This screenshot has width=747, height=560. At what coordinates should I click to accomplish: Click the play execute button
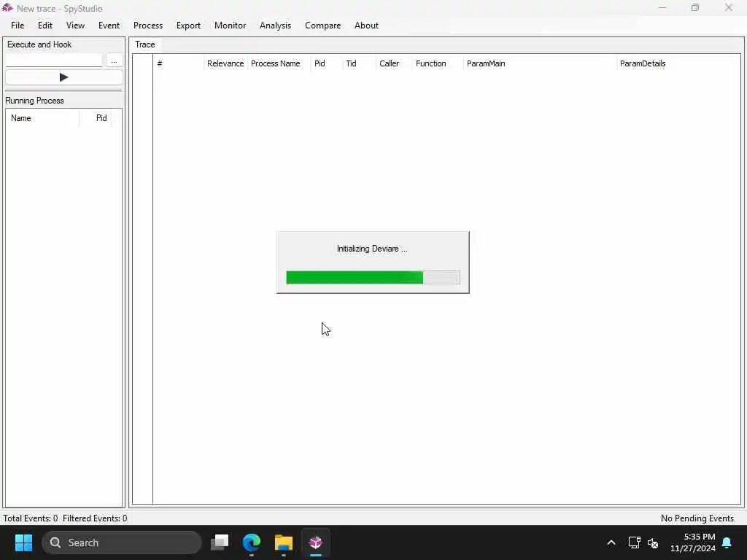click(x=64, y=77)
